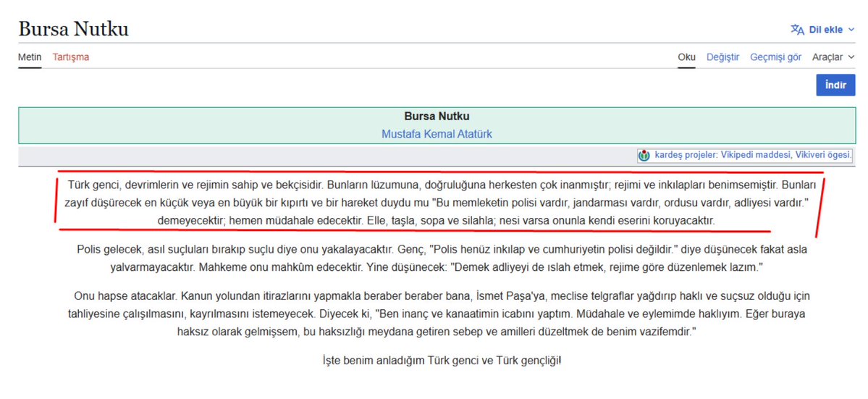Open the Değiştir edit tab
The height and width of the screenshot is (399, 868).
(x=723, y=57)
